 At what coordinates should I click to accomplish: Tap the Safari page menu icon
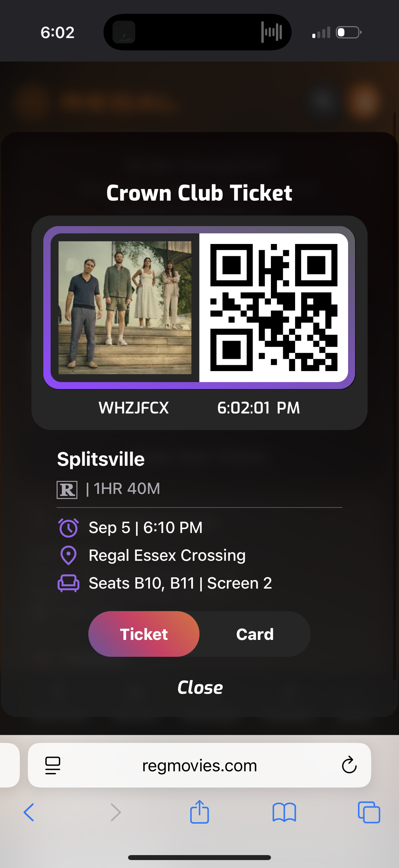(53, 766)
